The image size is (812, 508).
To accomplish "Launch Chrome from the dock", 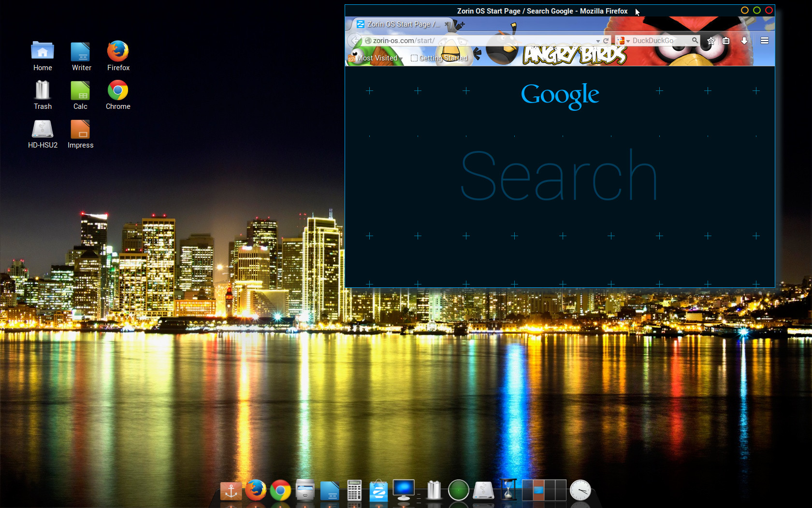I will 280,490.
